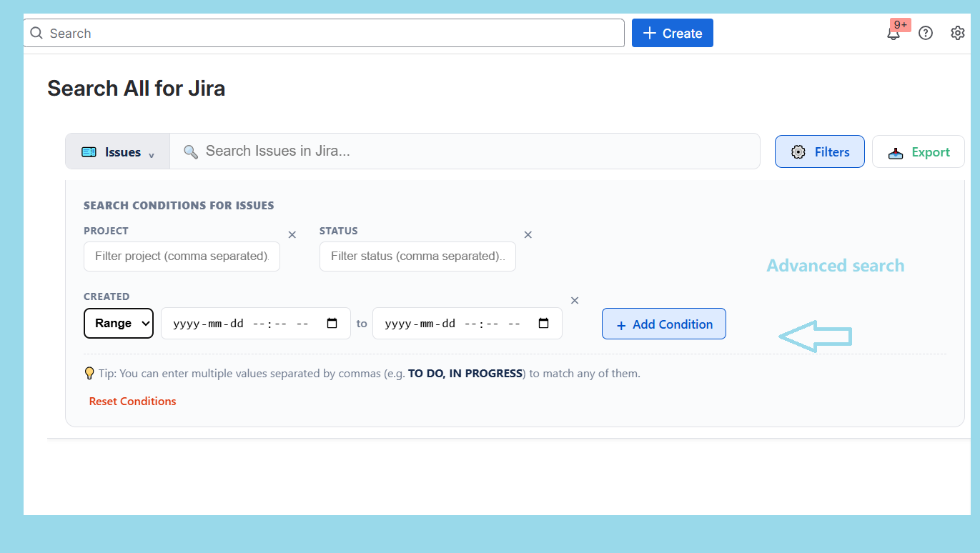Click the Advanced search option
Screen dimensions: 980x553
pyautogui.click(x=835, y=265)
